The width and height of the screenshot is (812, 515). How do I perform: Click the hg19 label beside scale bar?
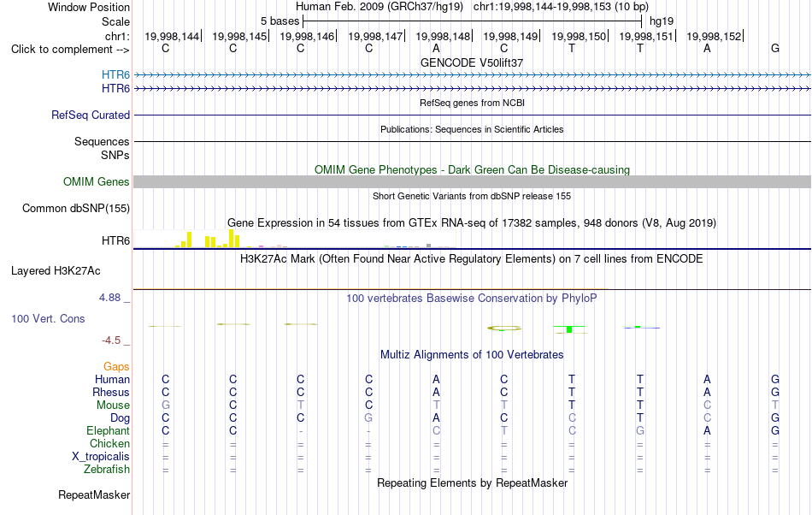click(x=662, y=21)
